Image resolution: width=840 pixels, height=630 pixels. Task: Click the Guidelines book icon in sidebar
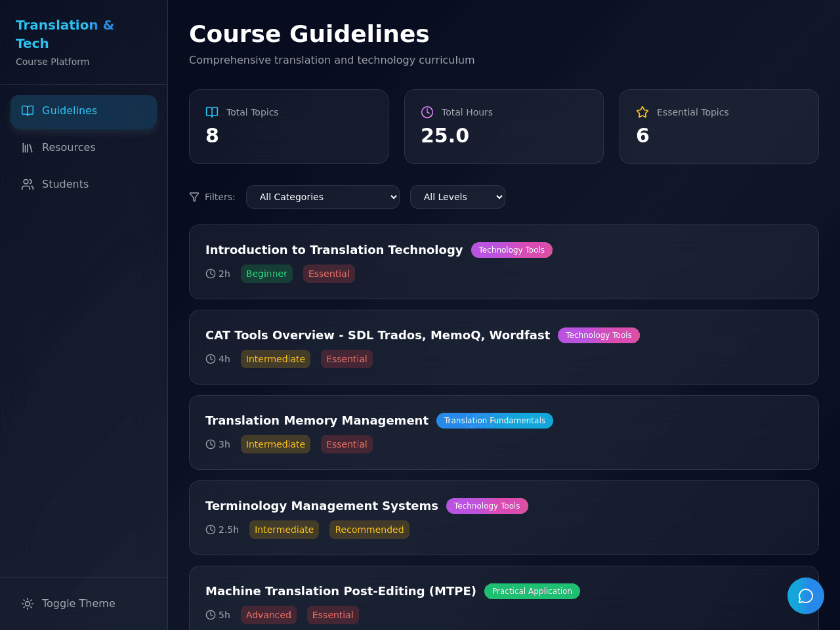tap(28, 111)
